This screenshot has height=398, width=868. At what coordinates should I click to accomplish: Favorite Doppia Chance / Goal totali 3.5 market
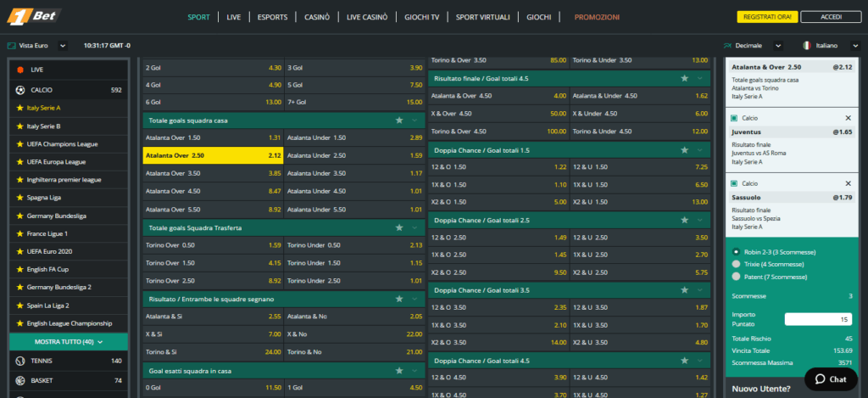click(x=685, y=290)
